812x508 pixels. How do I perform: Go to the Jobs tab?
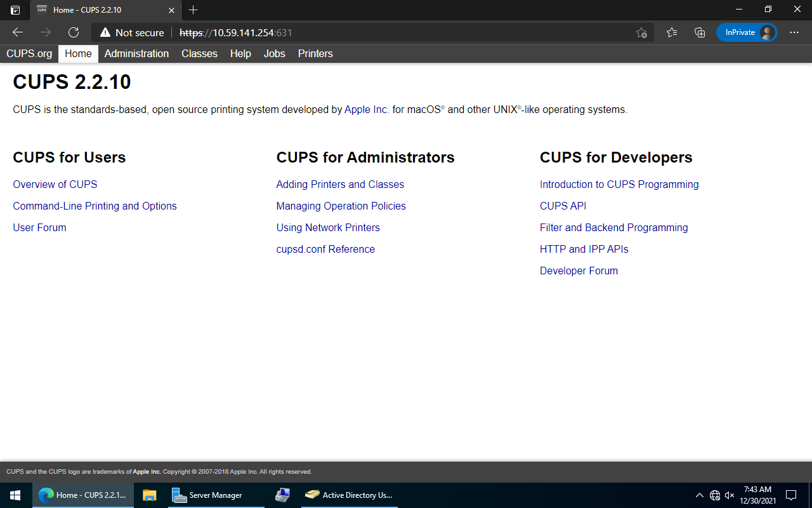coord(274,54)
